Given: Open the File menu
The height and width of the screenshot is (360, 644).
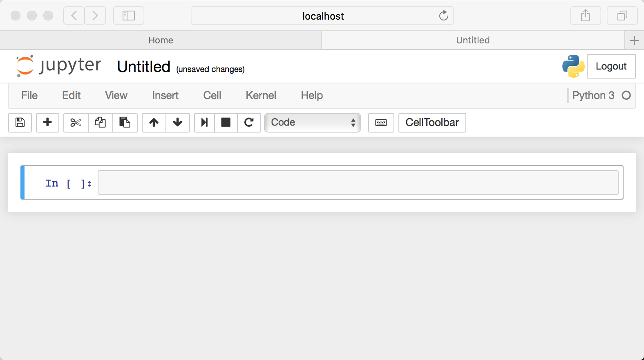Looking at the screenshot, I should click(x=29, y=95).
